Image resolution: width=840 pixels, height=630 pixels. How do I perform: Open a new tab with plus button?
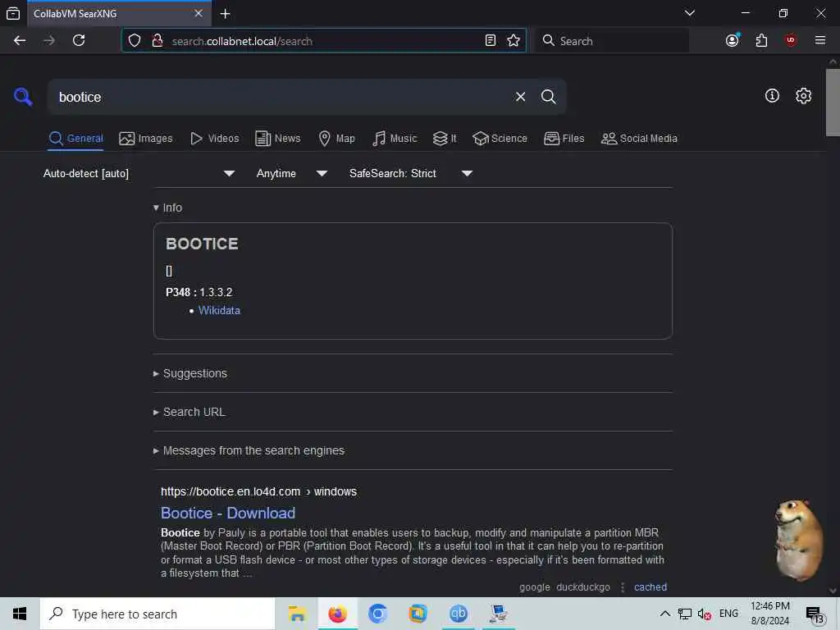coord(226,13)
